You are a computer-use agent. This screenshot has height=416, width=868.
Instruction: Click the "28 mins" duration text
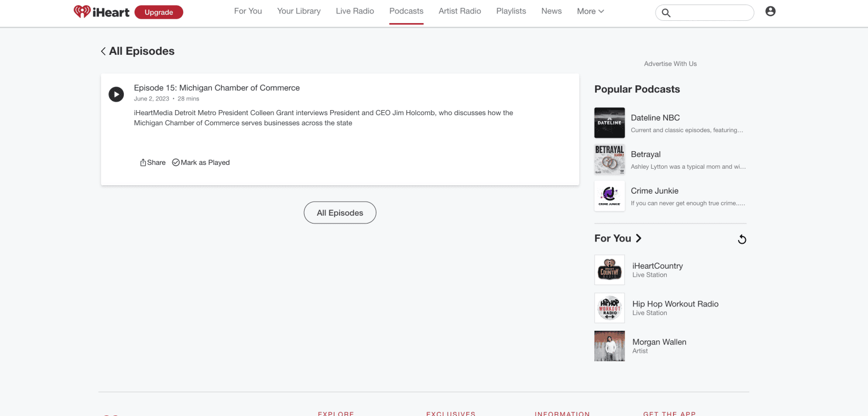(x=189, y=99)
